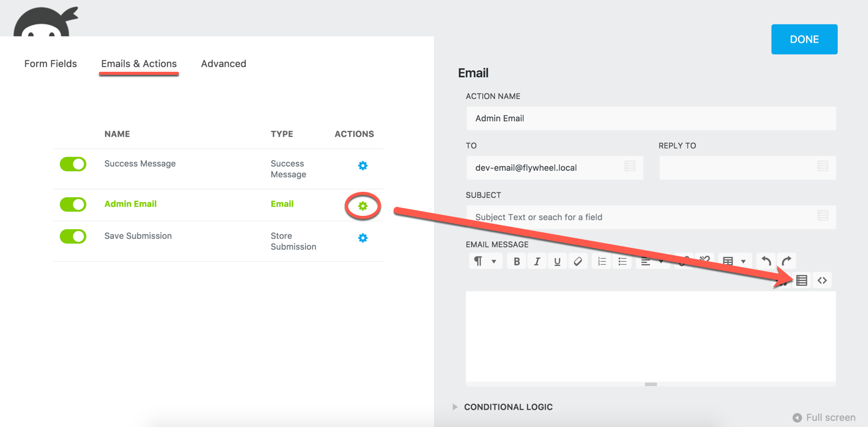The height and width of the screenshot is (427, 868).
Task: Open settings gear for Success Message
Action: [363, 166]
